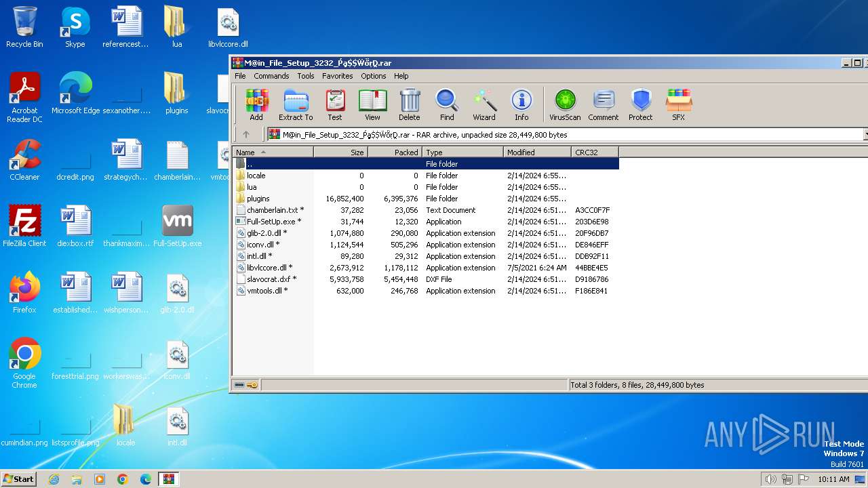Sort by the Packed column header
The height and width of the screenshot is (488, 868).
[395, 152]
